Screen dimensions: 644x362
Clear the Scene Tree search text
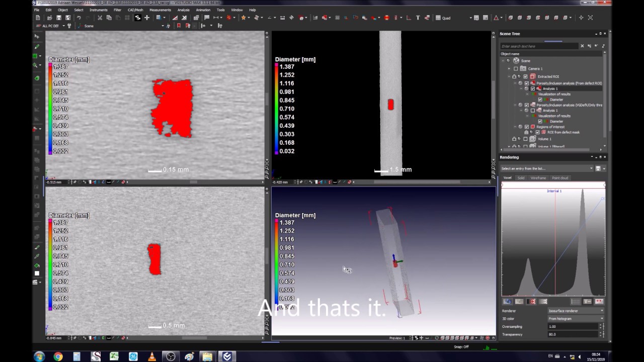point(582,46)
